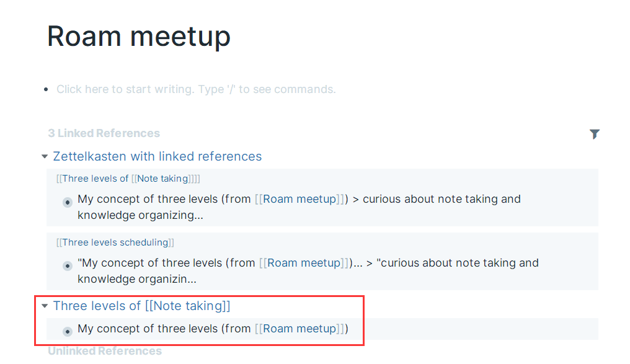This screenshot has height=364, width=630.
Task: Click the 'Click here to start writing' placeholder
Action: click(196, 89)
